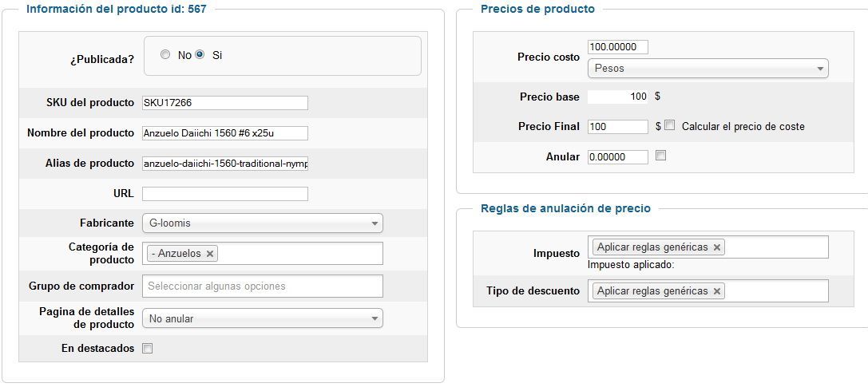Tick the Anular override checkbox
This screenshot has width=868, height=391.
(x=660, y=156)
